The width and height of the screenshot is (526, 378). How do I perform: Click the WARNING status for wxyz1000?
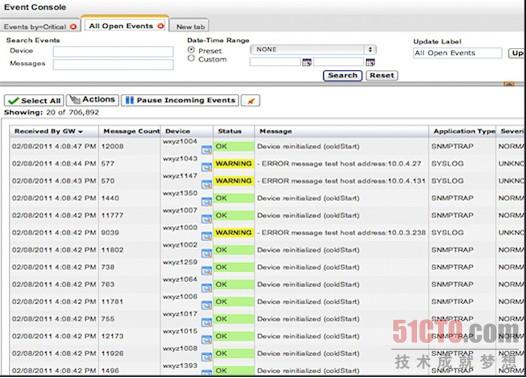234,232
